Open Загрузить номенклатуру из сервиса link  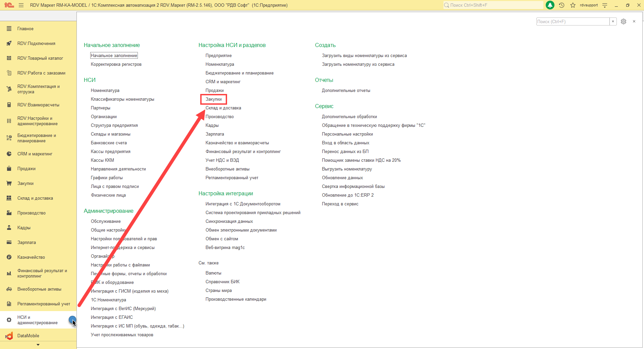point(358,64)
